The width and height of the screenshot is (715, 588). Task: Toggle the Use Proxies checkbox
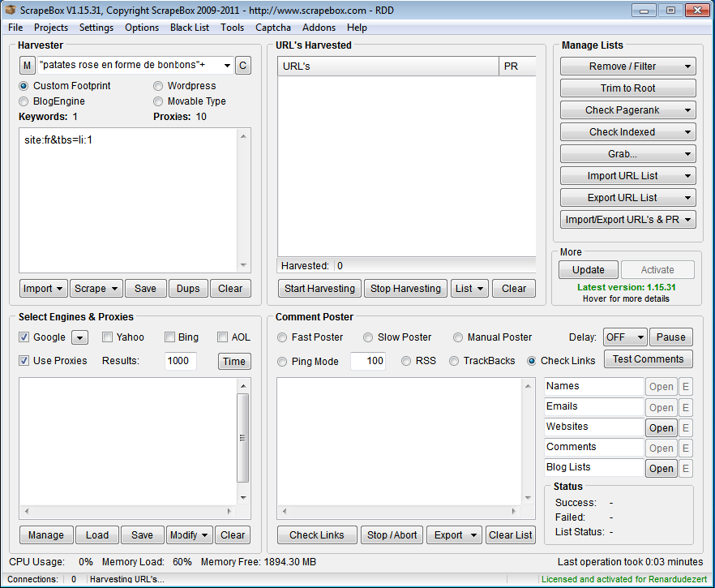(x=24, y=360)
